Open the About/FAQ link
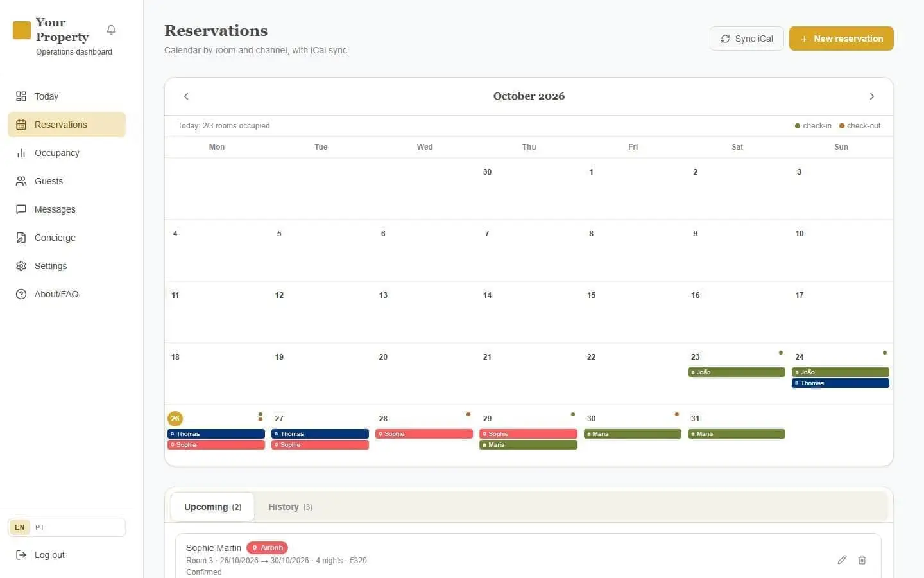Image resolution: width=924 pixels, height=578 pixels. [x=67, y=294]
